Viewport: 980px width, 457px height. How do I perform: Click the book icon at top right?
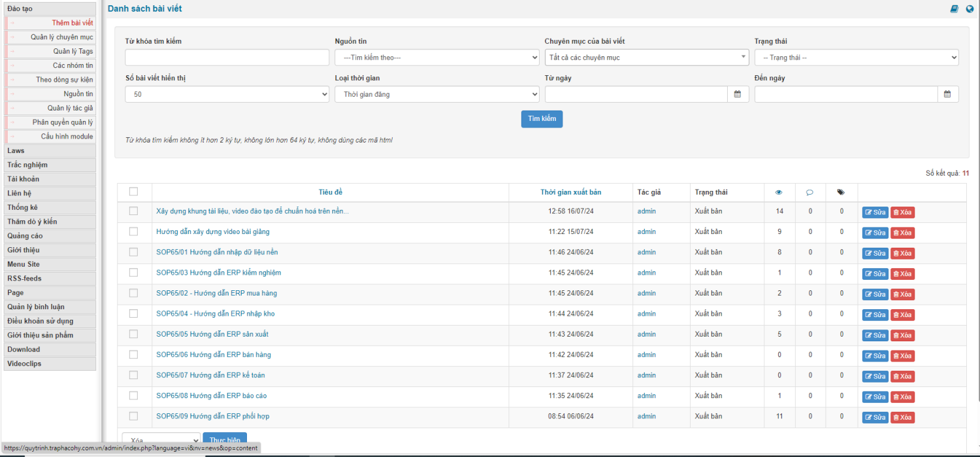(x=955, y=9)
